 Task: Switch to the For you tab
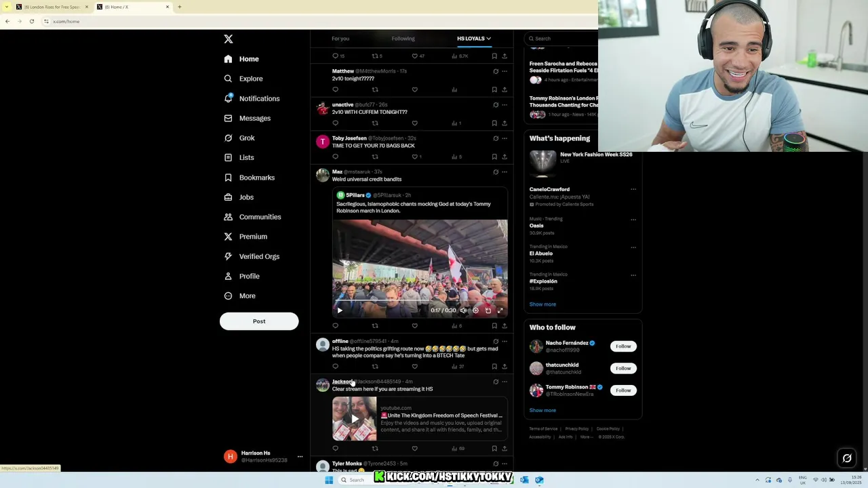[340, 39]
